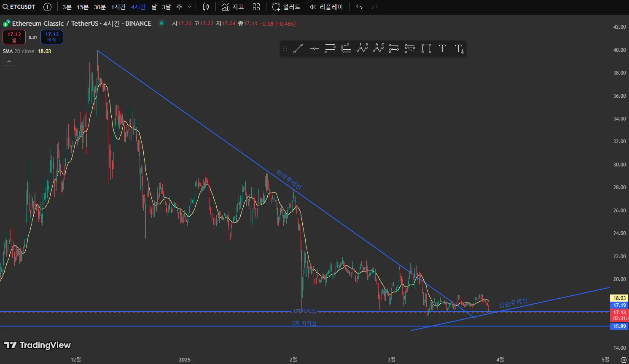Screen dimensions: 629x364
Task: Select the rectangle drawing tool
Action: pos(426,49)
